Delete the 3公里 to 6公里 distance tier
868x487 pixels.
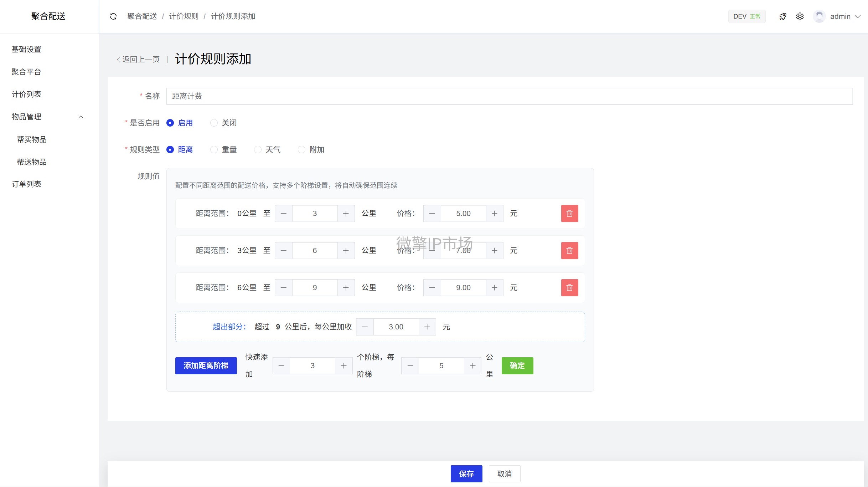tap(569, 251)
